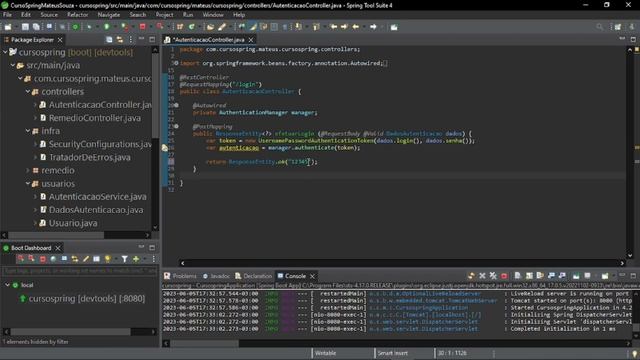Click Start/Restart icon in Boot Dashboard
The width and height of the screenshot is (640, 360).
point(20,259)
